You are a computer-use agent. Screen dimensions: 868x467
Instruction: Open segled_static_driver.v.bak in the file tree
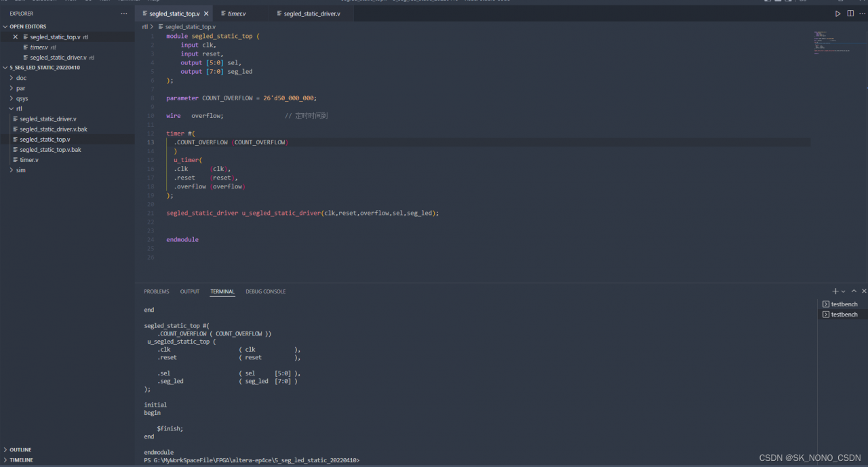(x=53, y=129)
